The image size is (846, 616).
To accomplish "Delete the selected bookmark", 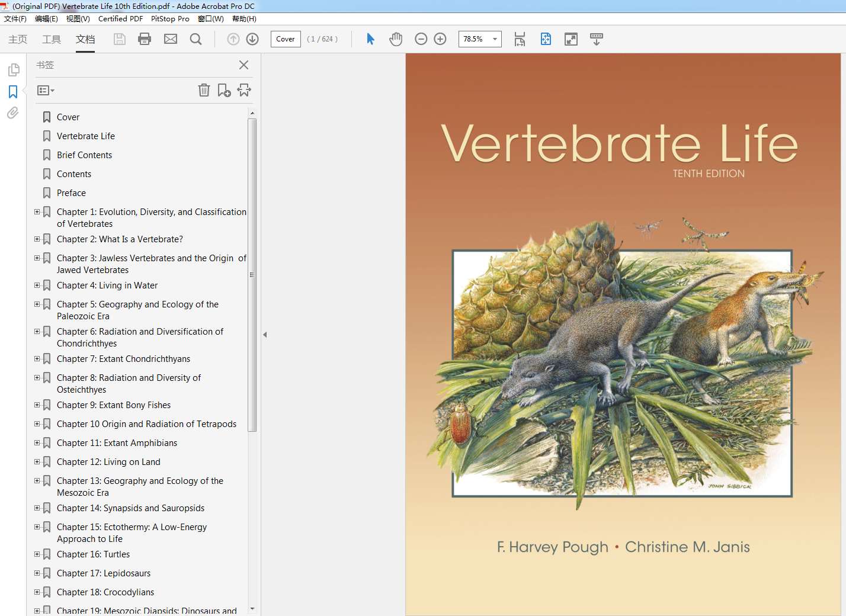I will click(x=204, y=90).
